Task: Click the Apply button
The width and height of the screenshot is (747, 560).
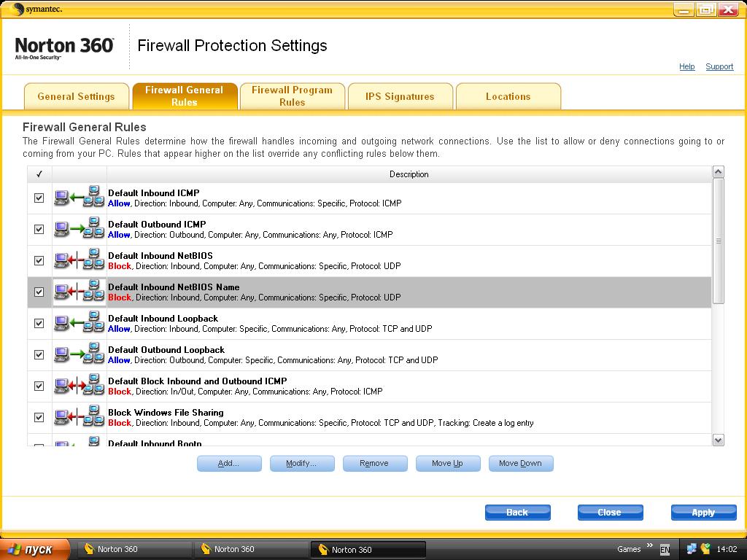Action: 704,513
